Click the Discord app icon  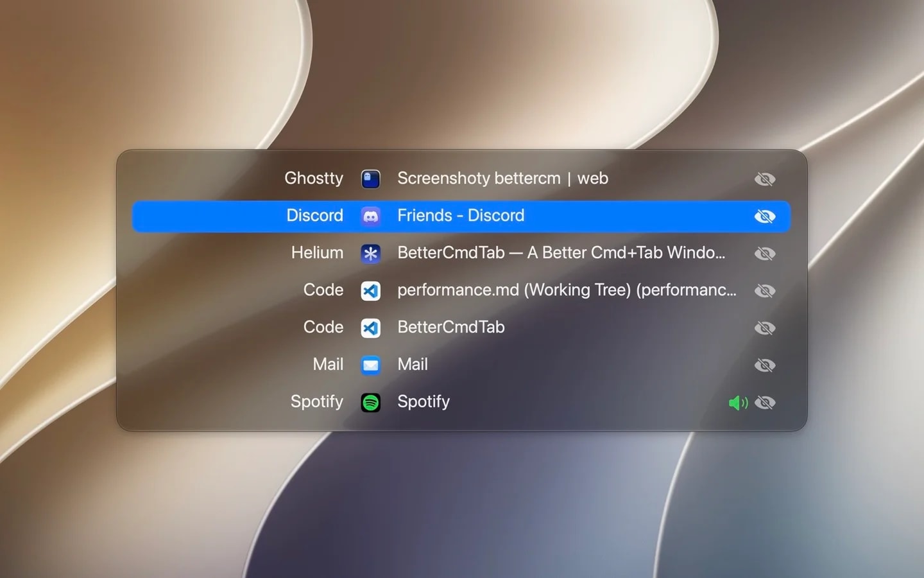click(370, 216)
